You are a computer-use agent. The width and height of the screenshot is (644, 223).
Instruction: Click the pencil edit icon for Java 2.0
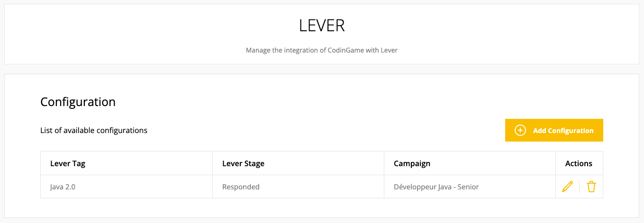(x=567, y=187)
